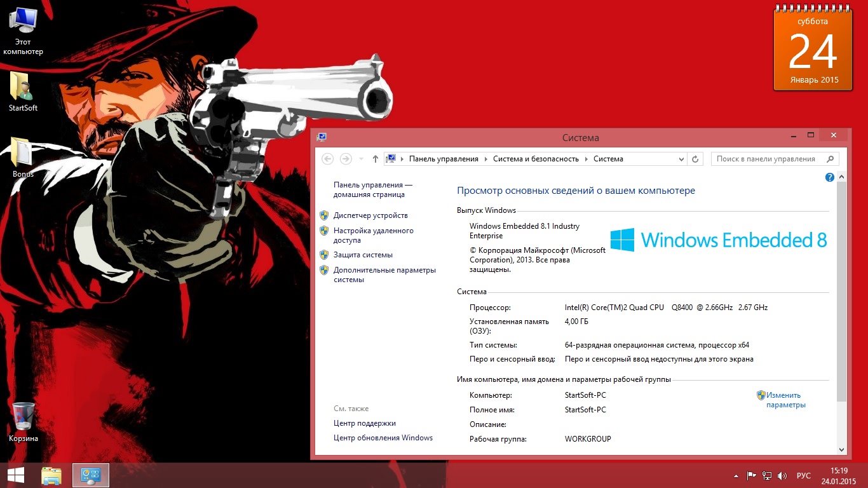Open the Action Center flag icon

(x=751, y=475)
